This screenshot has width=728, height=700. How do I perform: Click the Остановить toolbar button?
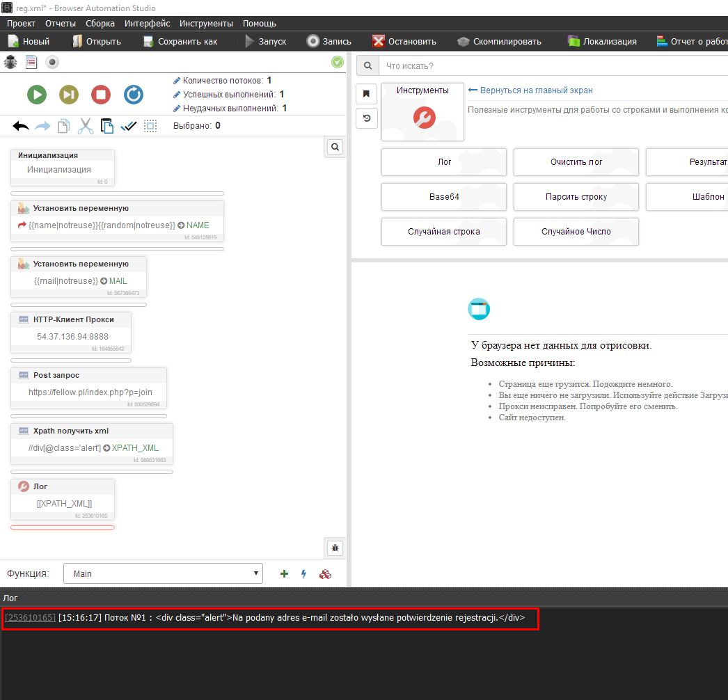tap(404, 41)
